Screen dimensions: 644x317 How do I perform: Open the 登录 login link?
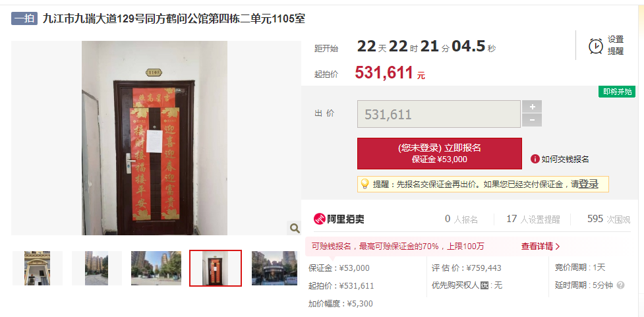coord(588,185)
